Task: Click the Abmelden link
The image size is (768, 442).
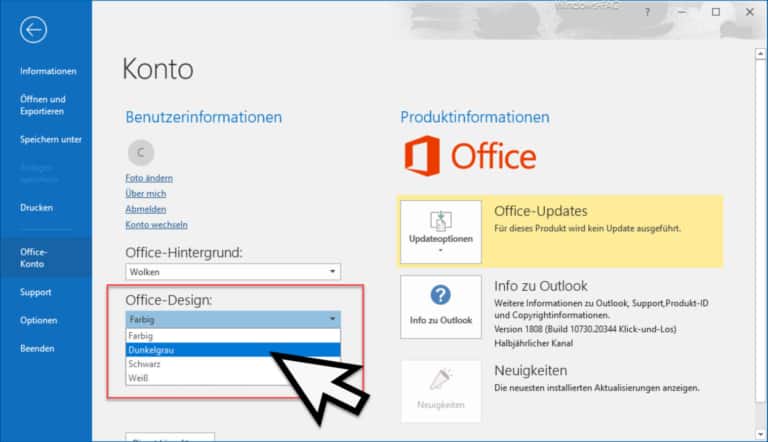Action: click(146, 209)
